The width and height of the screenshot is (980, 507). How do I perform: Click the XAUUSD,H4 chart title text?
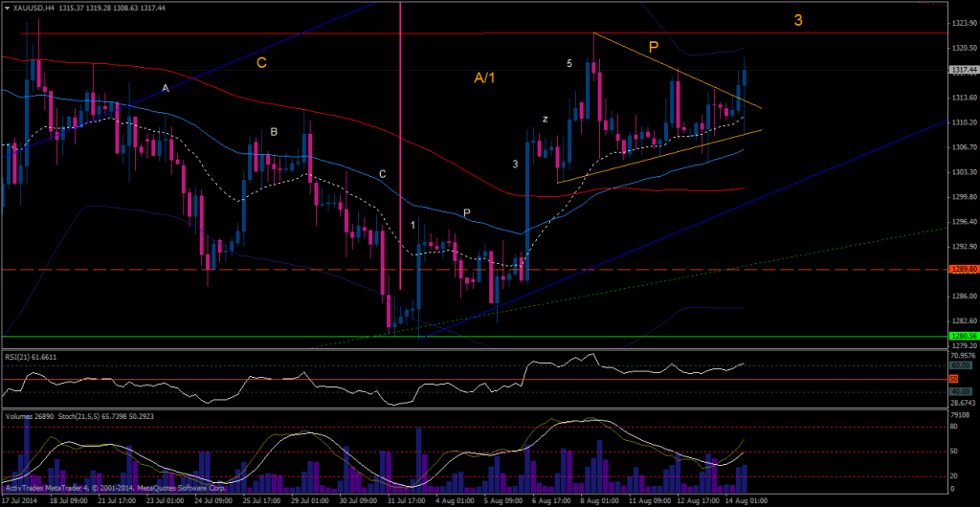click(x=33, y=10)
